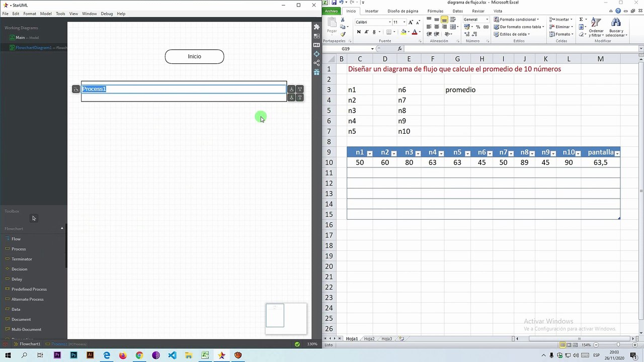Click Pegar paste button in Excel

pyautogui.click(x=332, y=26)
